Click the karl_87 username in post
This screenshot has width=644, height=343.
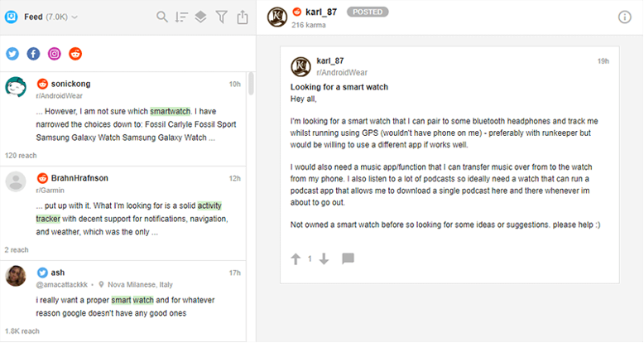pos(330,60)
